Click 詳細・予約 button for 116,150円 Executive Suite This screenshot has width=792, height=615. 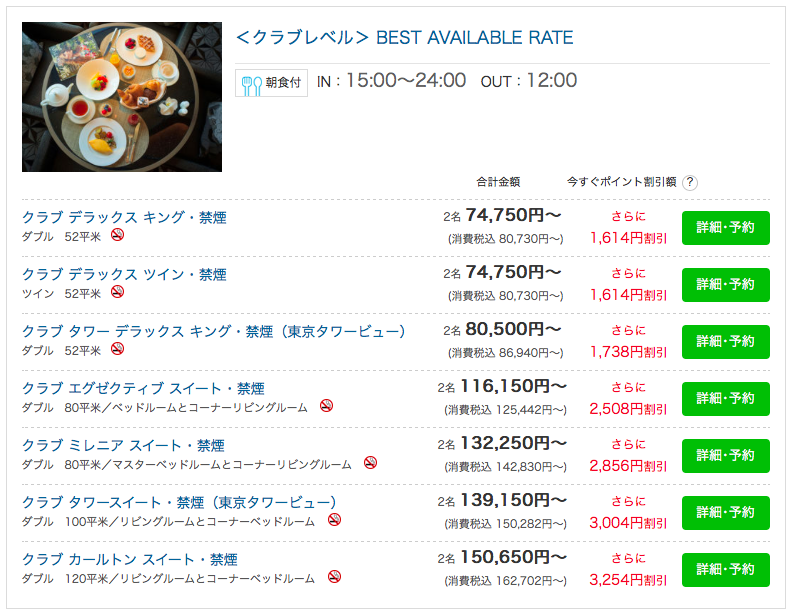725,399
